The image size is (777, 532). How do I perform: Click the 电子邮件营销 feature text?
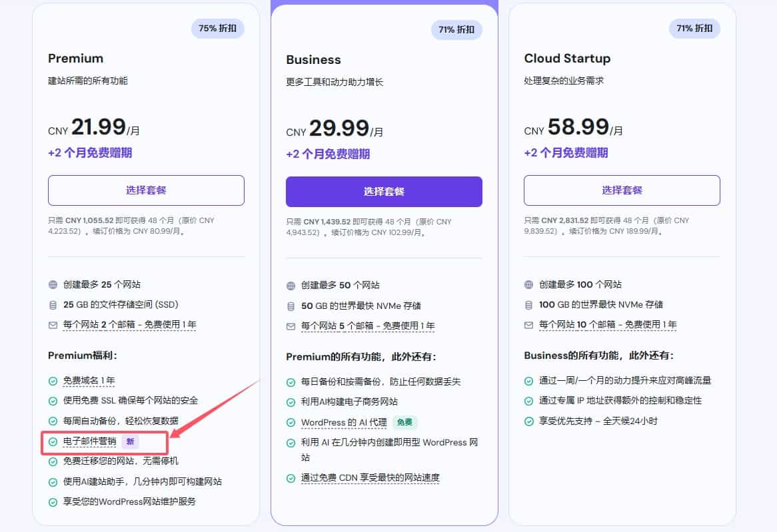(89, 441)
